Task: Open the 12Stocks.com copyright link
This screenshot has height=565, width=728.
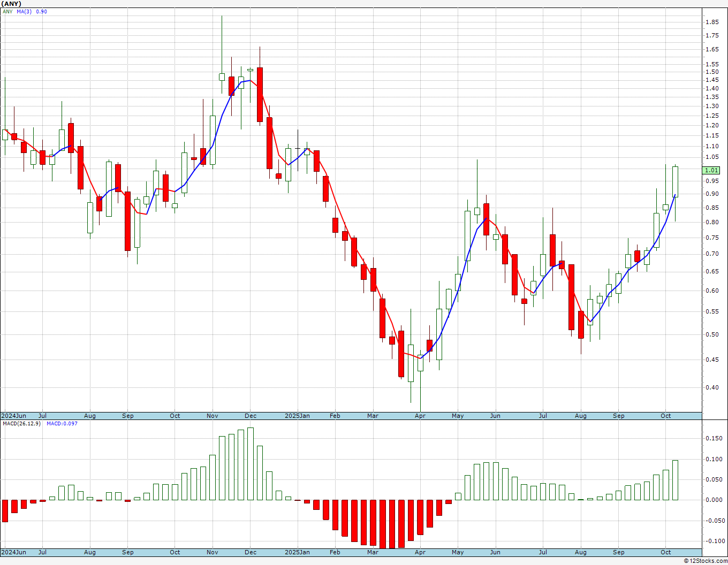Action: [x=705, y=561]
